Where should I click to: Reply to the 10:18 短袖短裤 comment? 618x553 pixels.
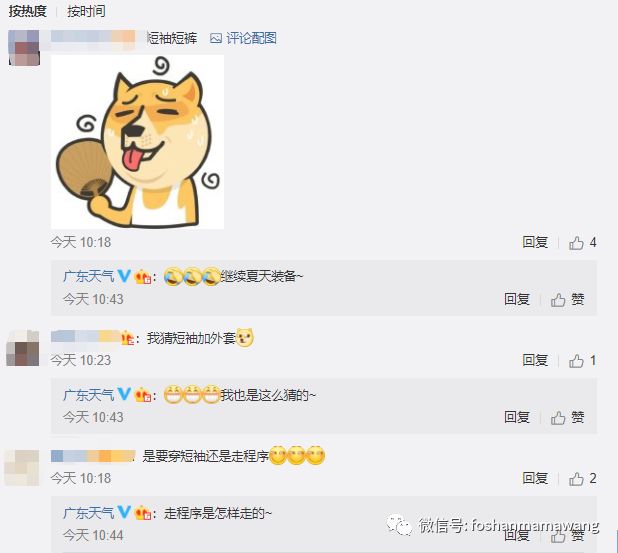pyautogui.click(x=535, y=242)
